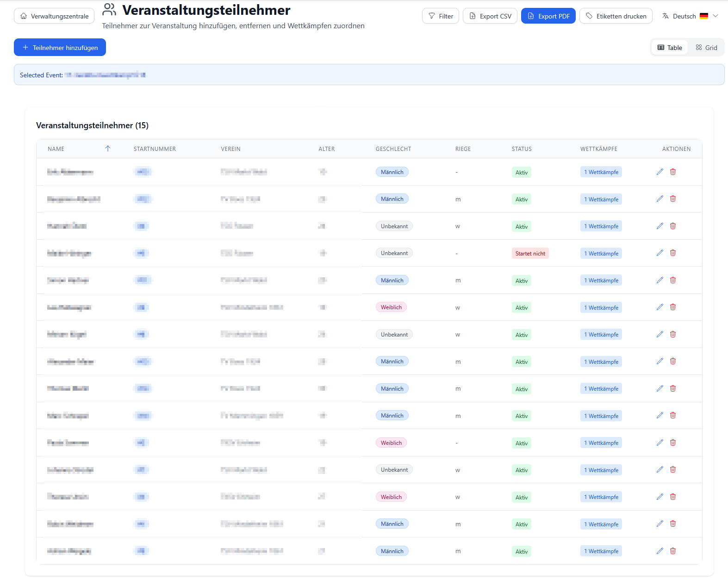
Task: Sort by the Startnummer column header
Action: [155, 149]
